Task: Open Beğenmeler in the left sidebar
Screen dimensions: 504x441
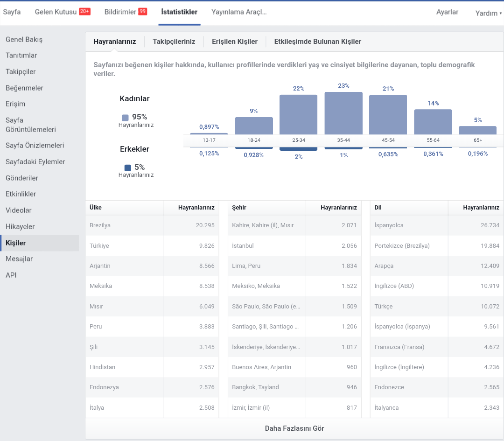Action: (24, 88)
